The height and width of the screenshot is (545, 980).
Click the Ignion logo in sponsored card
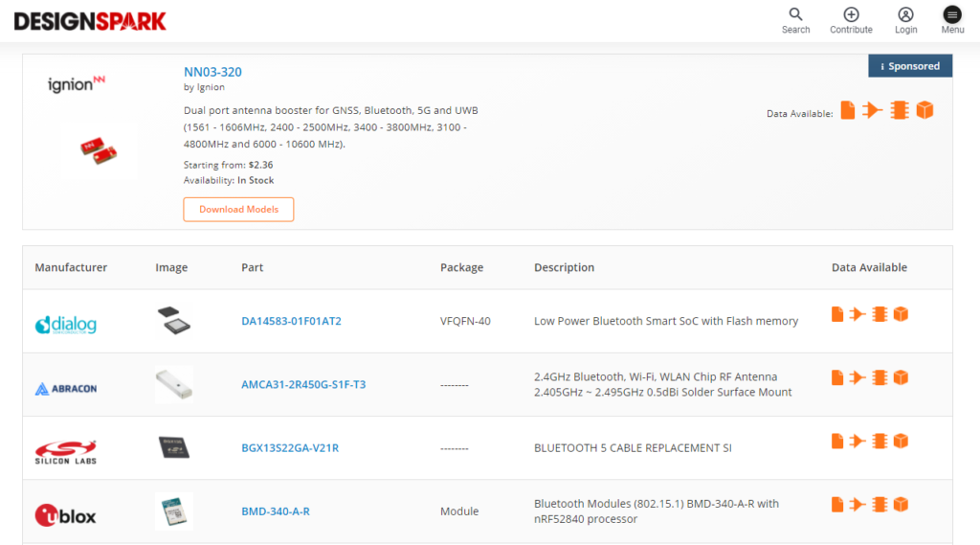pyautogui.click(x=77, y=83)
